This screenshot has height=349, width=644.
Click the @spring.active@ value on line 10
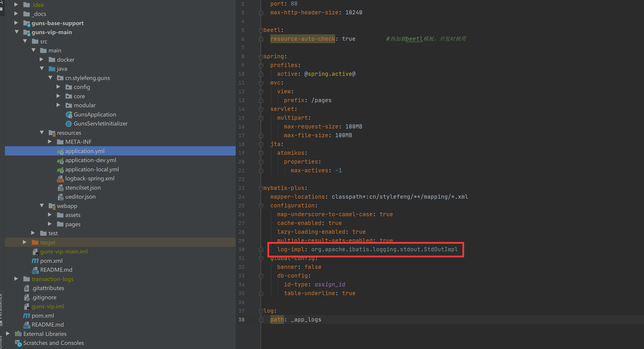tap(330, 74)
